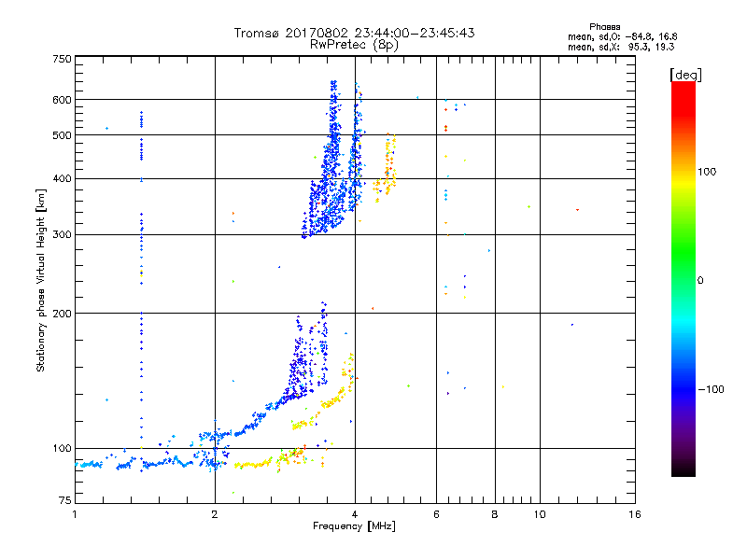Image resolution: width=747 pixels, height=560 pixels.
Task: Click the 'mean, sd,X: 95.3, 19.3' line
Action: 621,47
